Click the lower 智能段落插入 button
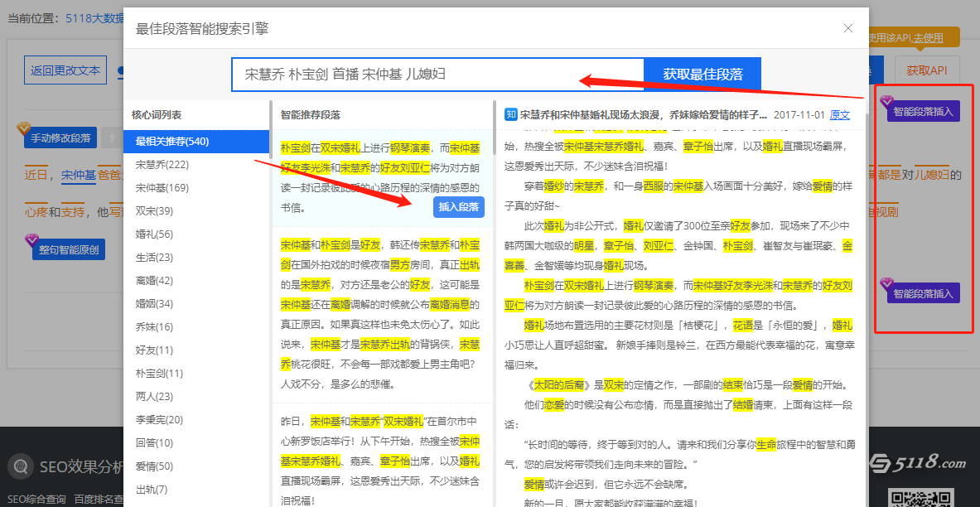This screenshot has height=507, width=980. tap(923, 293)
